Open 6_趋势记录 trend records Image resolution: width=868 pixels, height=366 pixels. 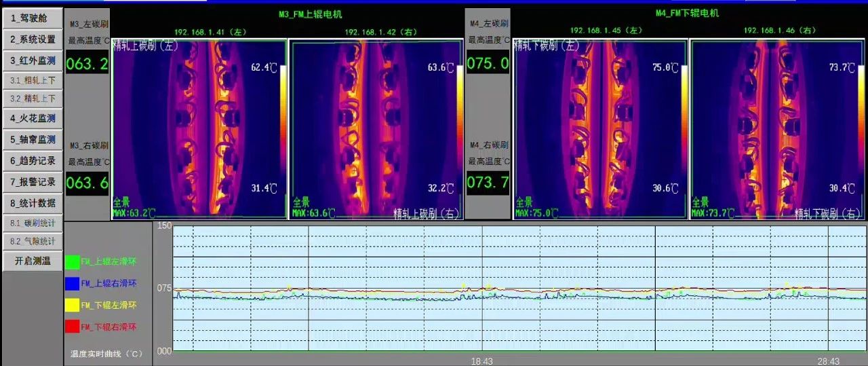point(32,160)
